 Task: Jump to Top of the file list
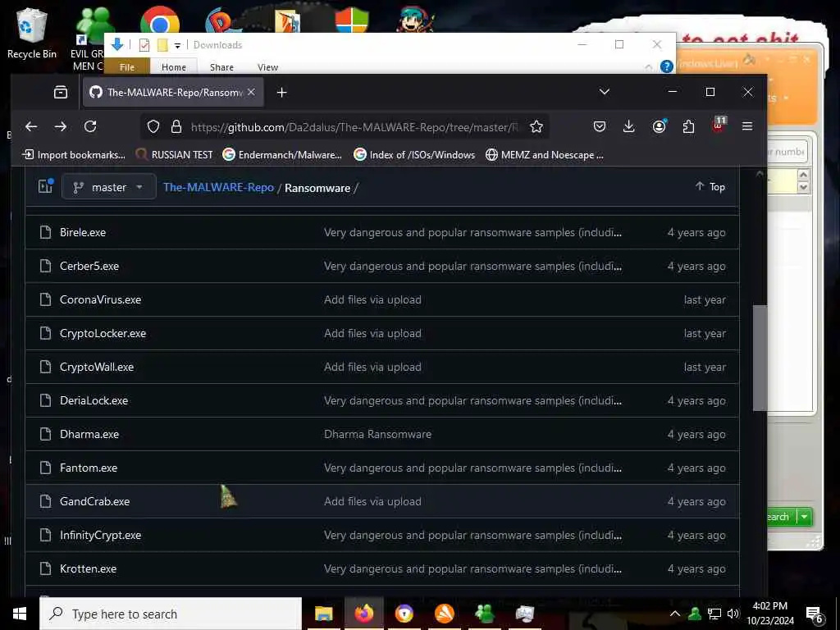[x=710, y=186]
